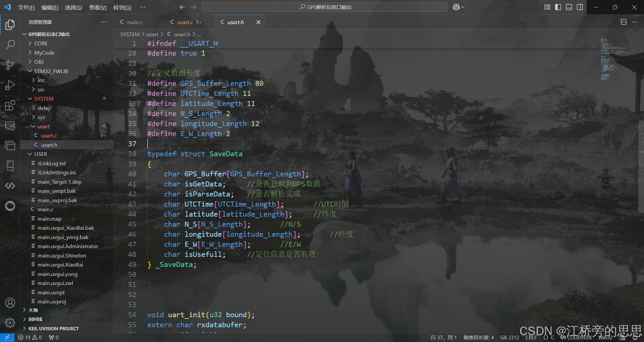This screenshot has width=644, height=342.
Task: Change file encoding GB 2312
Action: point(510,337)
